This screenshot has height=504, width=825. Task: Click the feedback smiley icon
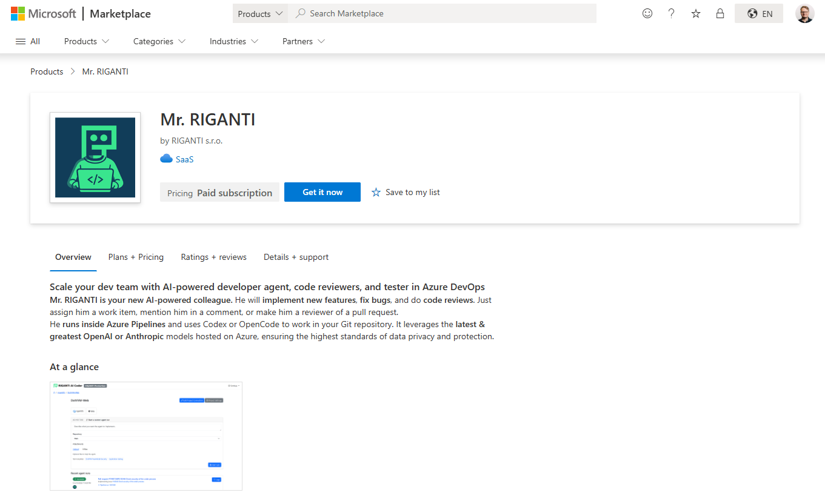point(647,13)
